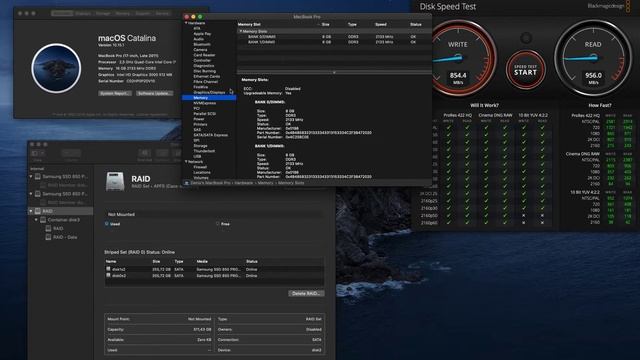Click the Will It Work? heading
This screenshot has width=640, height=360.
click(x=484, y=105)
